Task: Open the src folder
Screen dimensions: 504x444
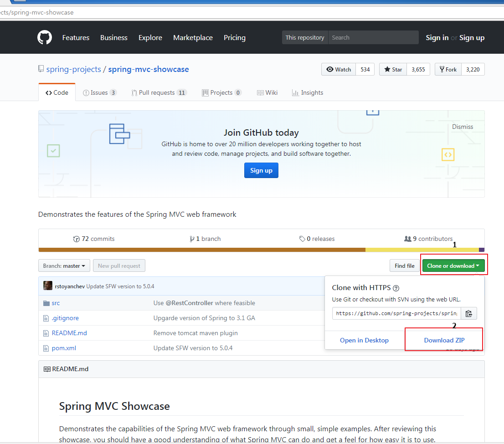Action: click(x=56, y=303)
